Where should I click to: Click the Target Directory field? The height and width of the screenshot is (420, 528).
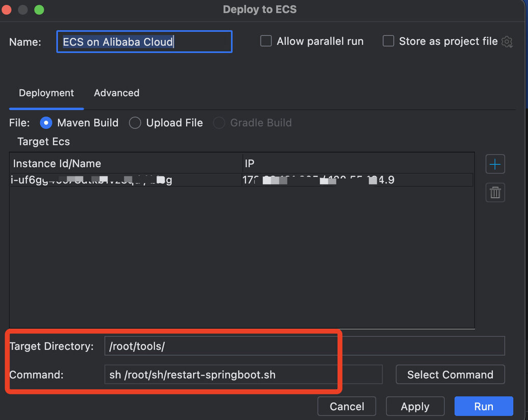point(305,346)
